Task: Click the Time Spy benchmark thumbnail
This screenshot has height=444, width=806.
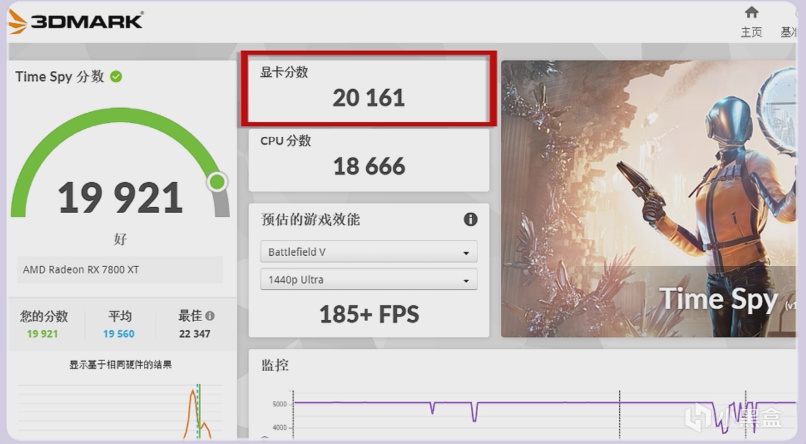Action: [649, 199]
